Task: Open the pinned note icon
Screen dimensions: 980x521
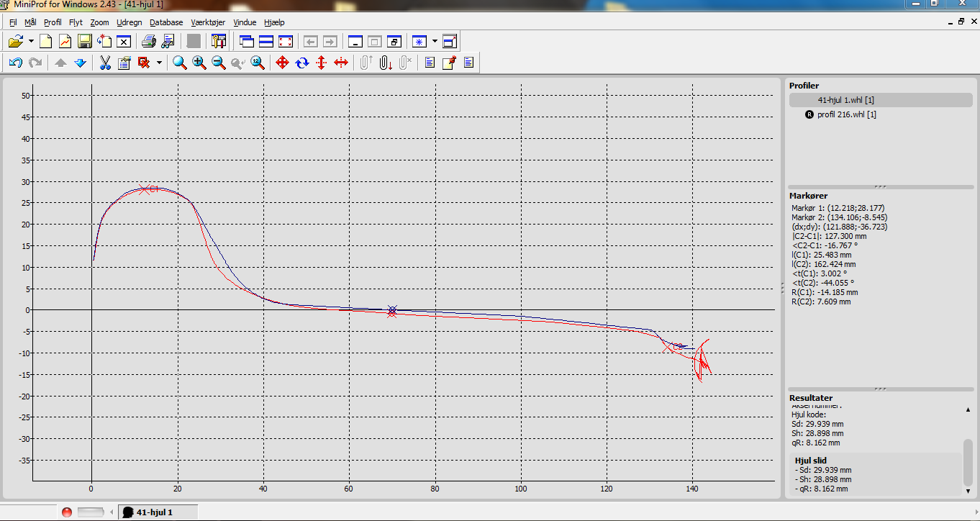Action: [449, 63]
